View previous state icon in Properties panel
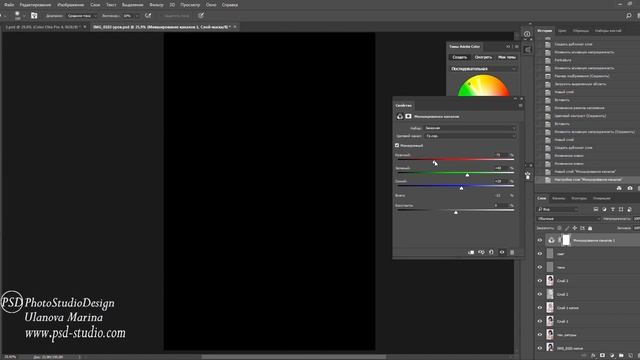Screen dimensions: 640x360 (481, 252)
